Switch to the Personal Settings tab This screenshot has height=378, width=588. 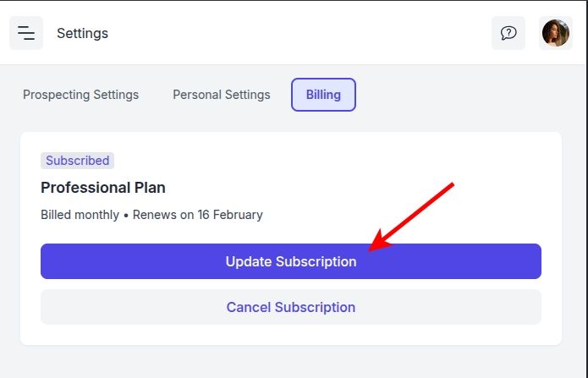tap(222, 95)
